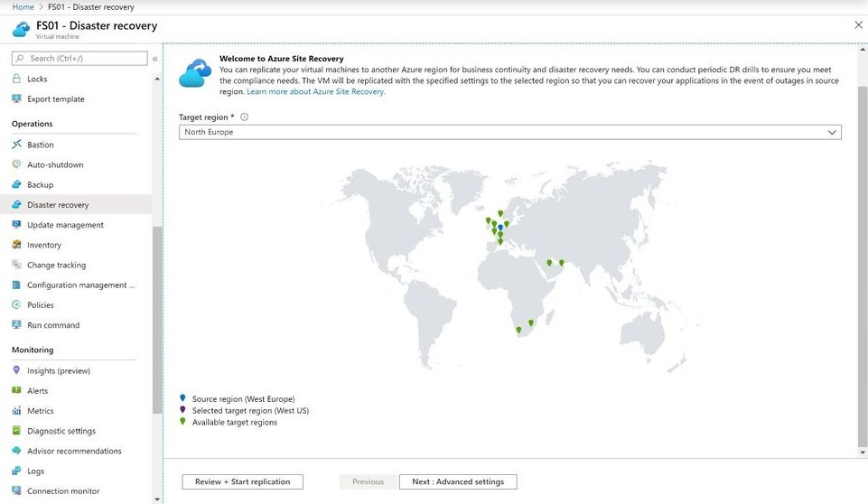Open the Locks menu item

pos(37,79)
